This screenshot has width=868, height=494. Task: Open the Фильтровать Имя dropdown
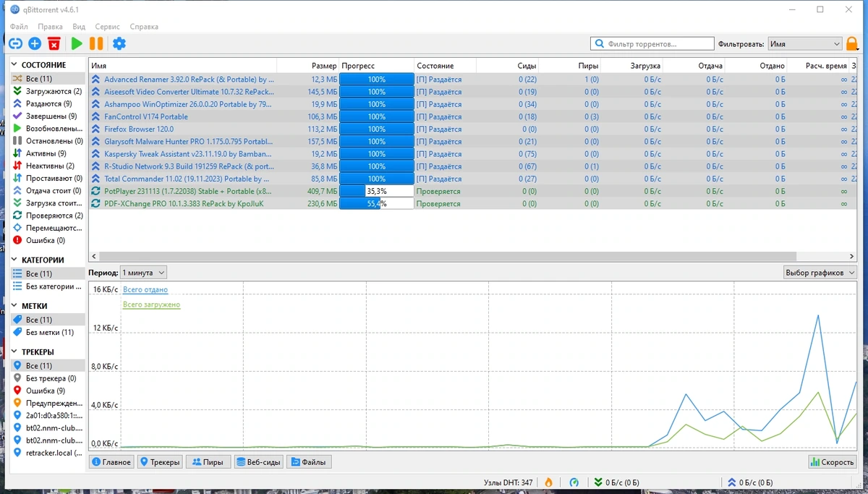click(804, 44)
